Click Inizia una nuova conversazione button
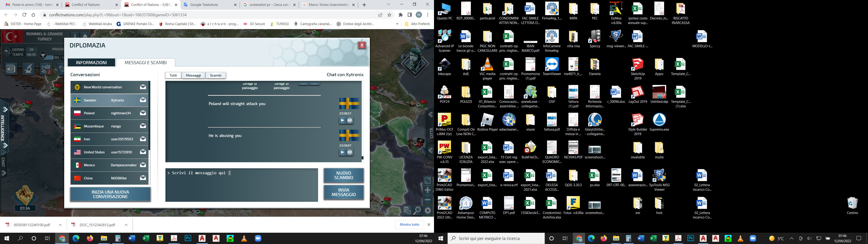 (x=110, y=195)
